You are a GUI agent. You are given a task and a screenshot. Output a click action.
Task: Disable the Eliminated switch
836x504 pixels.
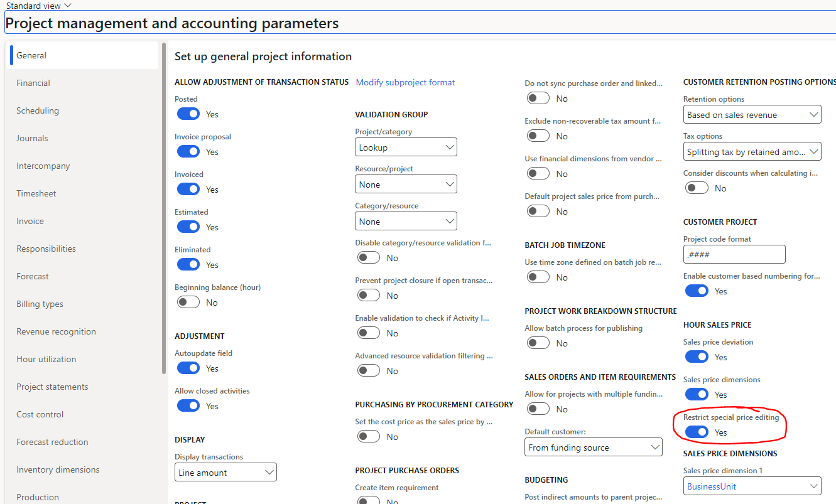click(x=188, y=264)
